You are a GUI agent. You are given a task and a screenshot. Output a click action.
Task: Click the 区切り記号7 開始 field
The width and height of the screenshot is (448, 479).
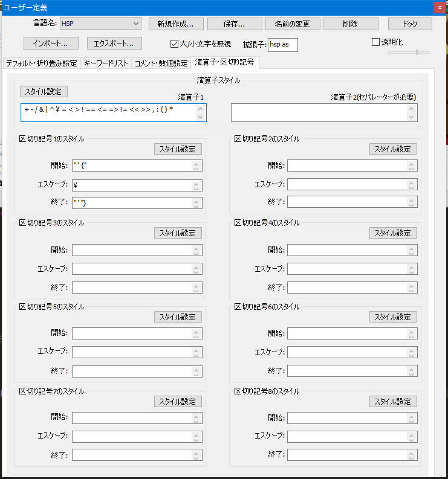pyautogui.click(x=137, y=417)
